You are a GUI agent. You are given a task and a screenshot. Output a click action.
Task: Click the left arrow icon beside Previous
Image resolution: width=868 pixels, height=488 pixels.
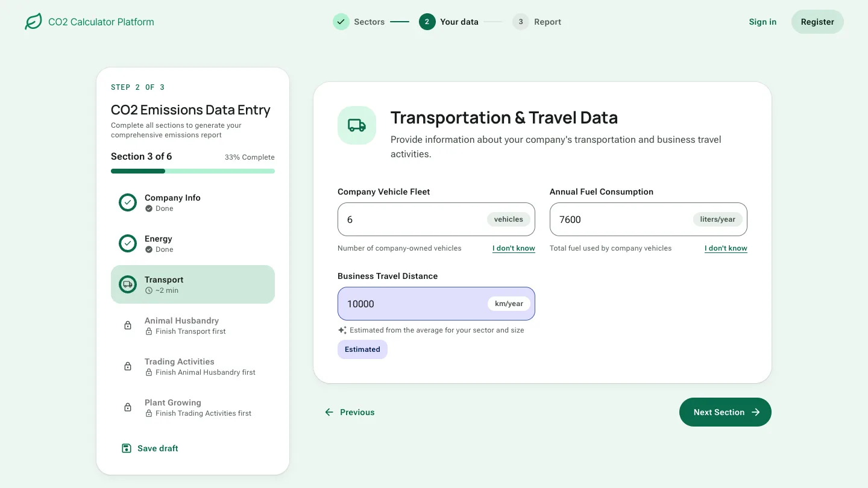coord(329,412)
